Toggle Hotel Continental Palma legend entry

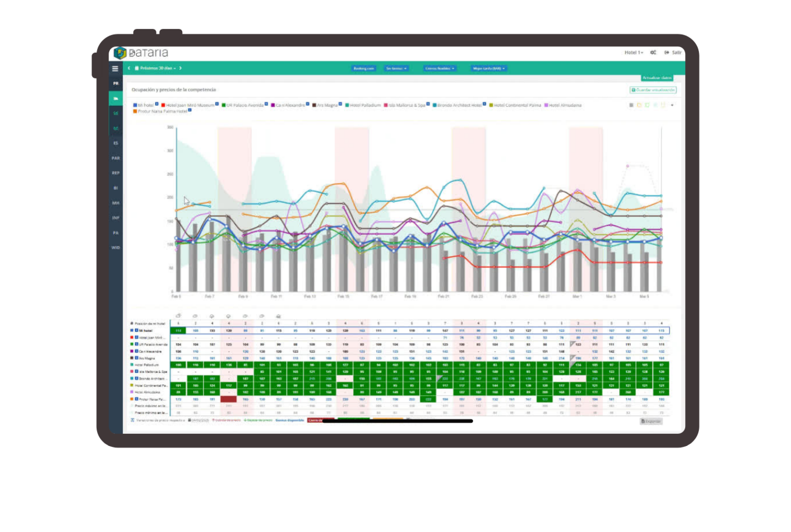[515, 105]
